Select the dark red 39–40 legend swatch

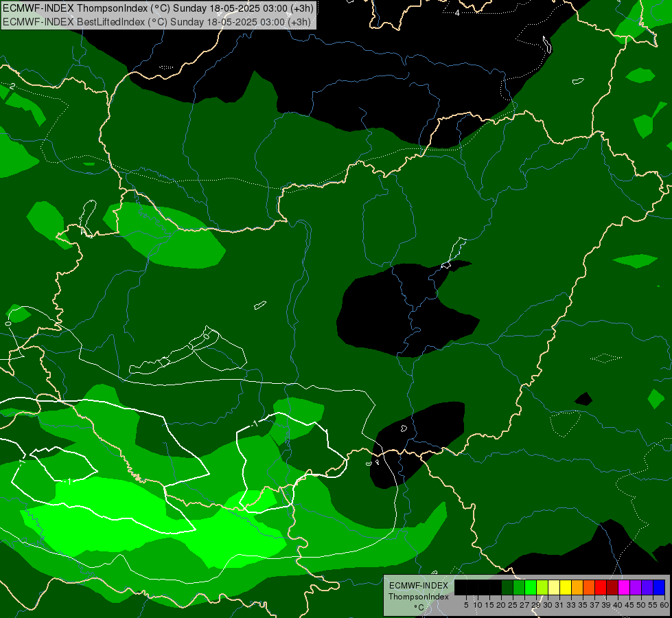pos(612,588)
